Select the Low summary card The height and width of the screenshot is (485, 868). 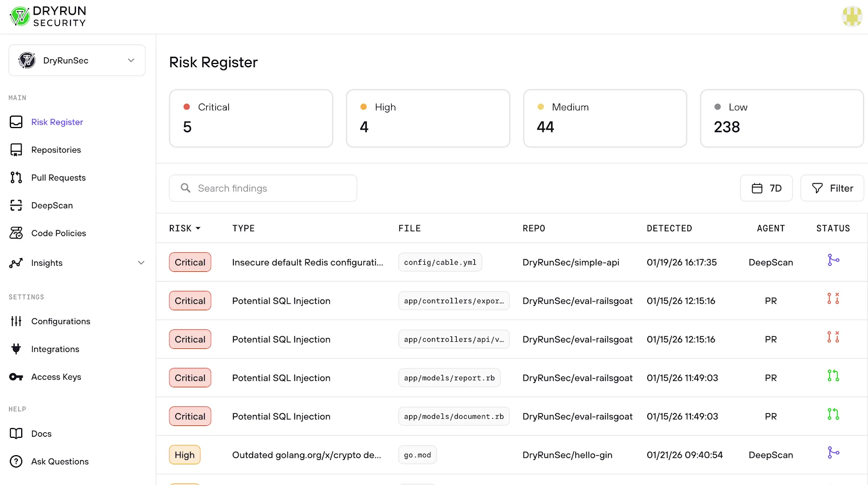782,118
